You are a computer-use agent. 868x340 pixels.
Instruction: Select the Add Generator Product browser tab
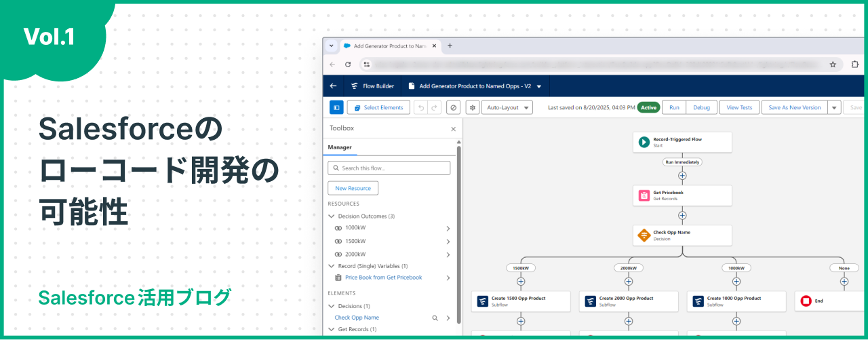pyautogui.click(x=390, y=45)
